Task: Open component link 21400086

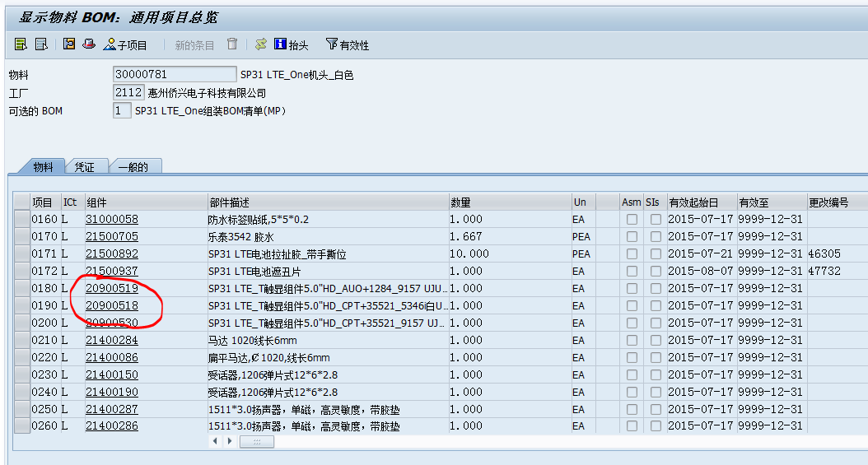Action: tap(112, 357)
